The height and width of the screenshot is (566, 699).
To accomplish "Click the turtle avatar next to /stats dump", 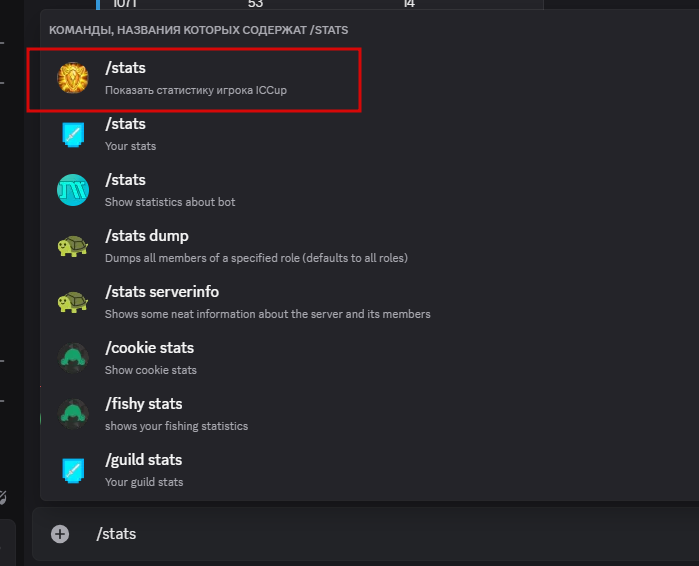I will tap(73, 246).
